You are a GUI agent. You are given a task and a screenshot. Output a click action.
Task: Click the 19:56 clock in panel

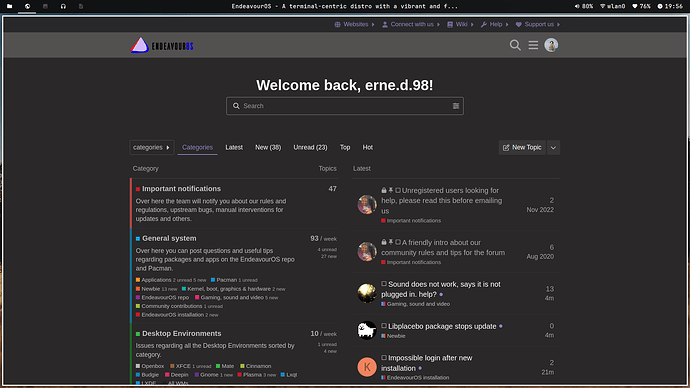tap(670, 6)
